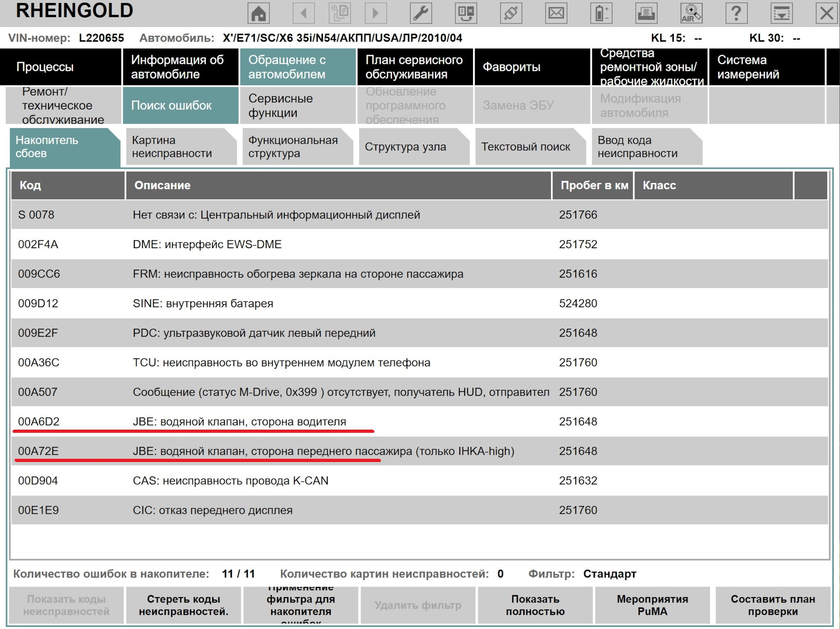840x629 pixels.
Task: Click Составить план проверки button
Action: tap(773, 605)
